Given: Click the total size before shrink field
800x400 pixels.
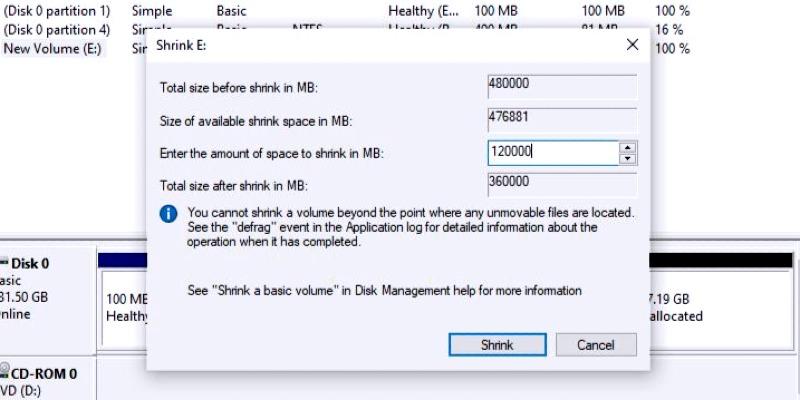Looking at the screenshot, I should [561, 85].
